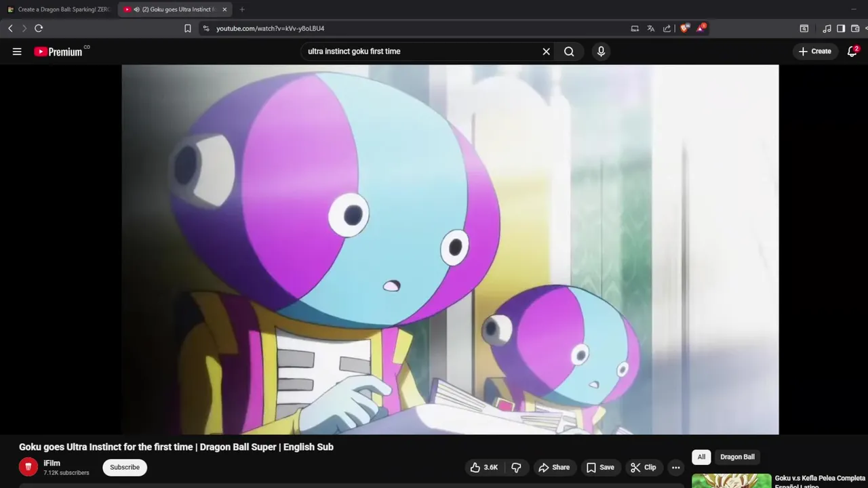The height and width of the screenshot is (488, 868).
Task: Toggle the browser sidebar panel
Action: click(841, 28)
